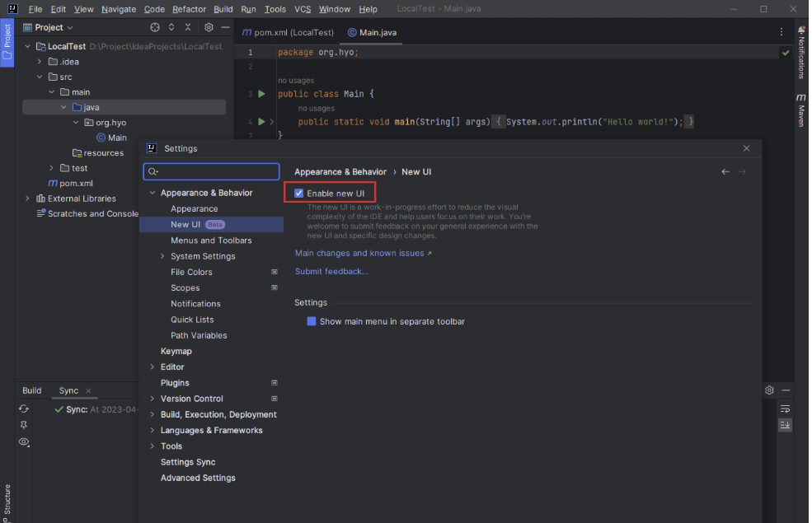Select the Main class file
The width and height of the screenshot is (812, 523).
coord(111,138)
